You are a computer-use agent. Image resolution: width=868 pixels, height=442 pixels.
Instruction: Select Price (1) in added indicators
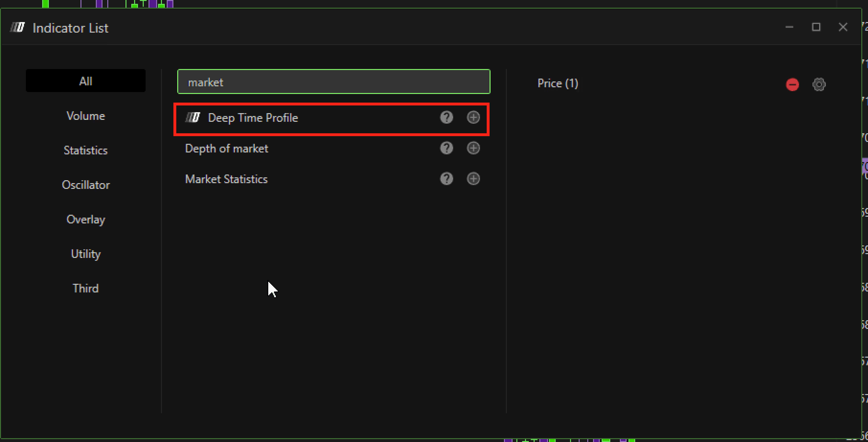pos(558,83)
